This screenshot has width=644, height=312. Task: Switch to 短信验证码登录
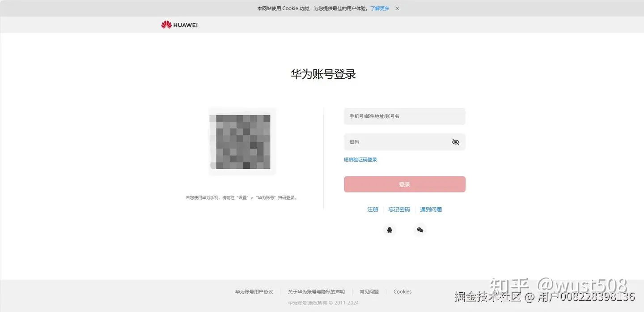pyautogui.click(x=360, y=160)
